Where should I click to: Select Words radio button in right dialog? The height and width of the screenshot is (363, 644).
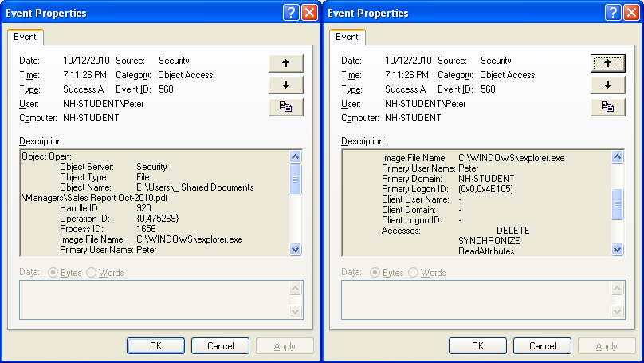click(x=414, y=273)
